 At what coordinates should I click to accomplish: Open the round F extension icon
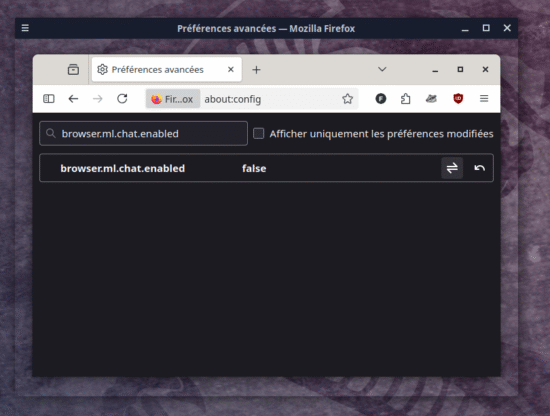pyautogui.click(x=381, y=99)
